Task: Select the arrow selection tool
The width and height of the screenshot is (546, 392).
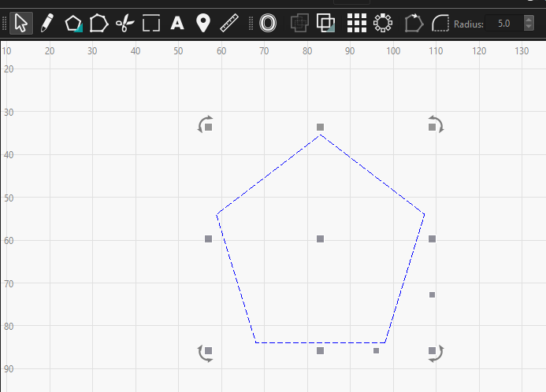Action: pos(21,24)
